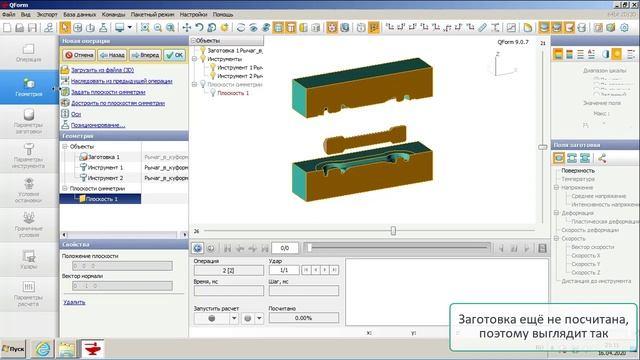The height and width of the screenshot is (360, 640).
Task: Open the dropdown arrow beside the monitor icon
Action: coord(130,28)
